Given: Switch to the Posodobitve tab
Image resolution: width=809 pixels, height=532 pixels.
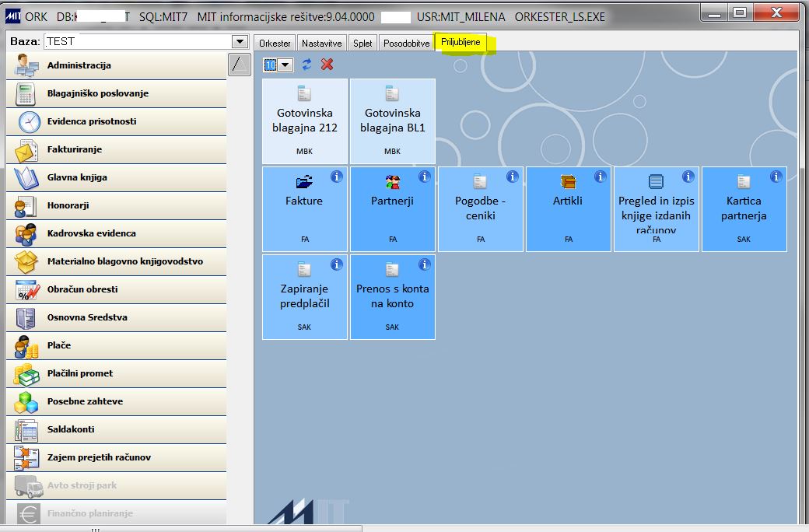Looking at the screenshot, I should tap(407, 44).
